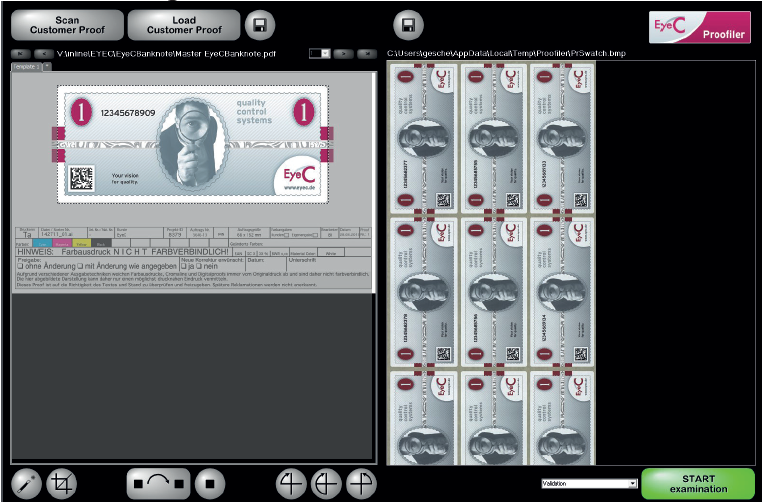Add a new template tab with the asterisk tab
The width and height of the screenshot is (762, 502).
(x=47, y=66)
